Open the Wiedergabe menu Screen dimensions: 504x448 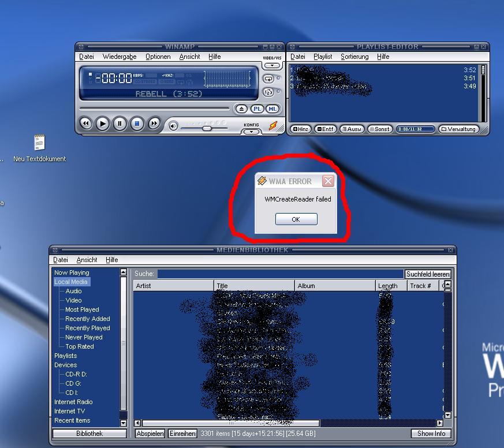[120, 57]
